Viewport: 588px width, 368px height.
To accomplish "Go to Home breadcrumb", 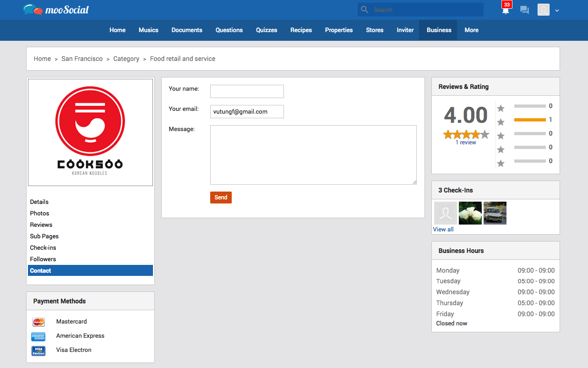I will pyautogui.click(x=42, y=59).
